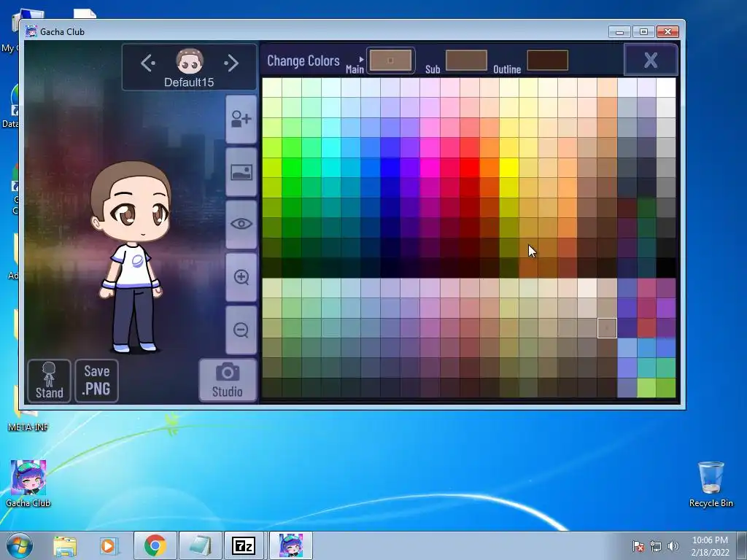
Task: Open Windows Media Player from the taskbar
Action: 109,545
